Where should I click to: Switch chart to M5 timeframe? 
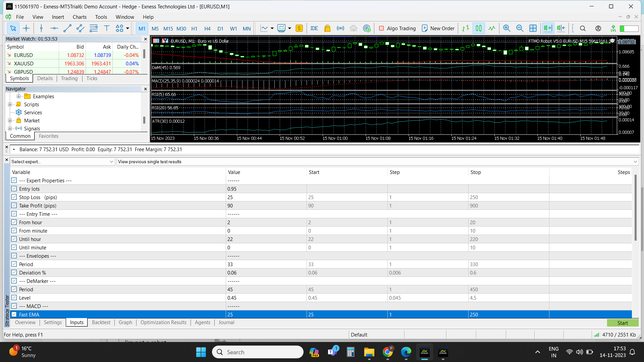click(x=155, y=28)
